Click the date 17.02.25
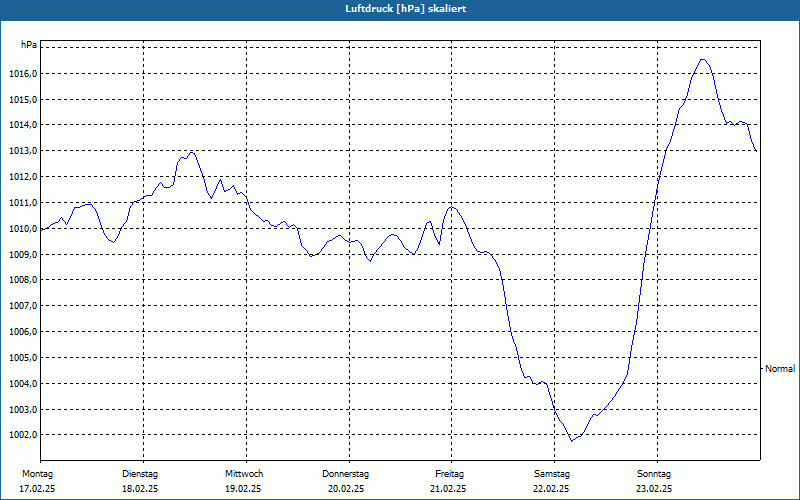 tap(37, 489)
